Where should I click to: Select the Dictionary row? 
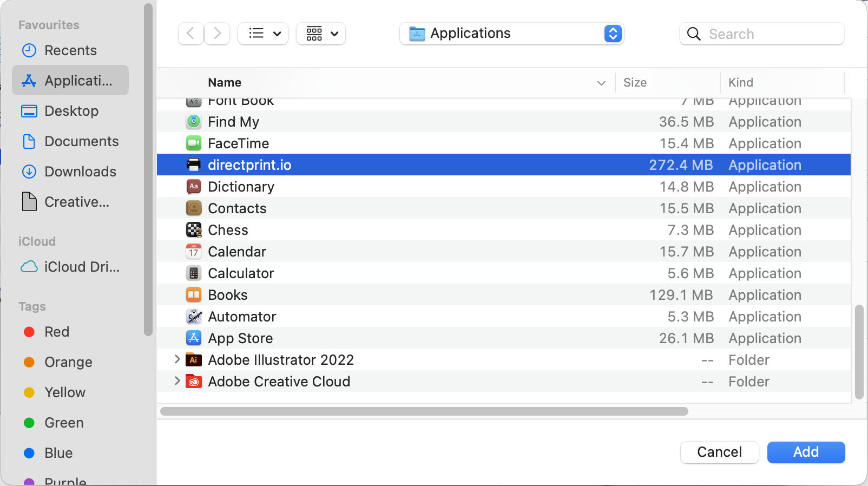[504, 187]
